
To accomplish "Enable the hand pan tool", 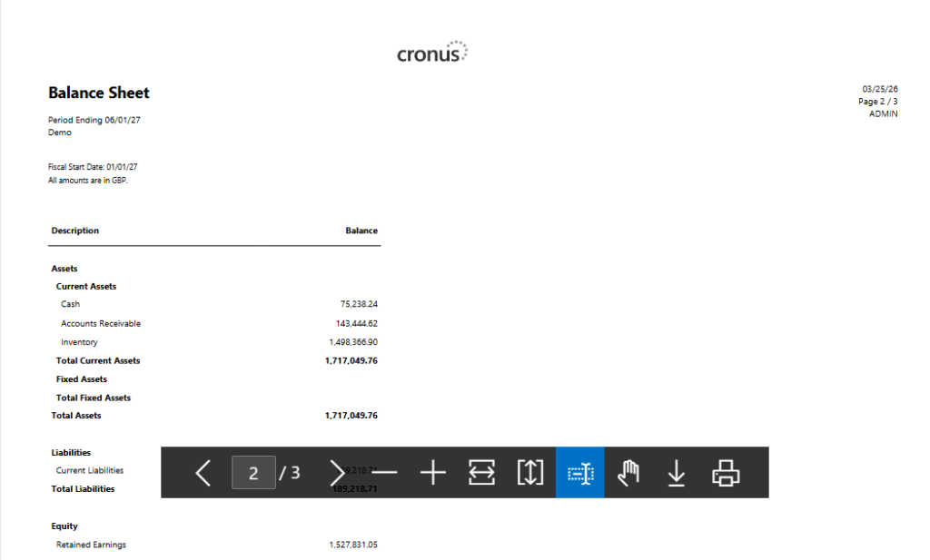I will click(x=628, y=472).
